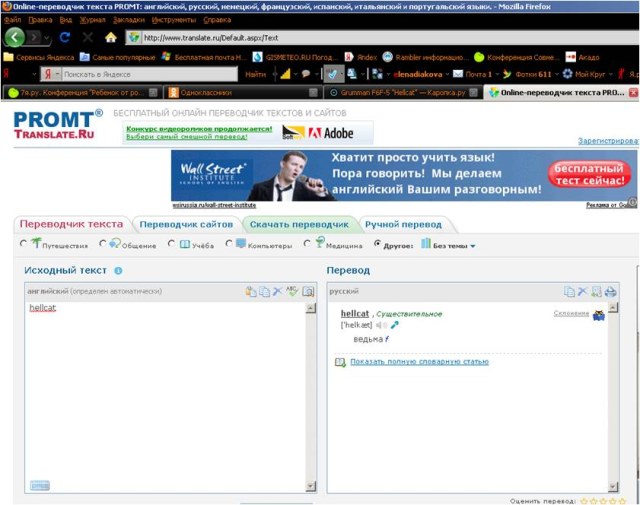Open the русский target language selector
Screen dimensions: 640x505
pos(345,291)
